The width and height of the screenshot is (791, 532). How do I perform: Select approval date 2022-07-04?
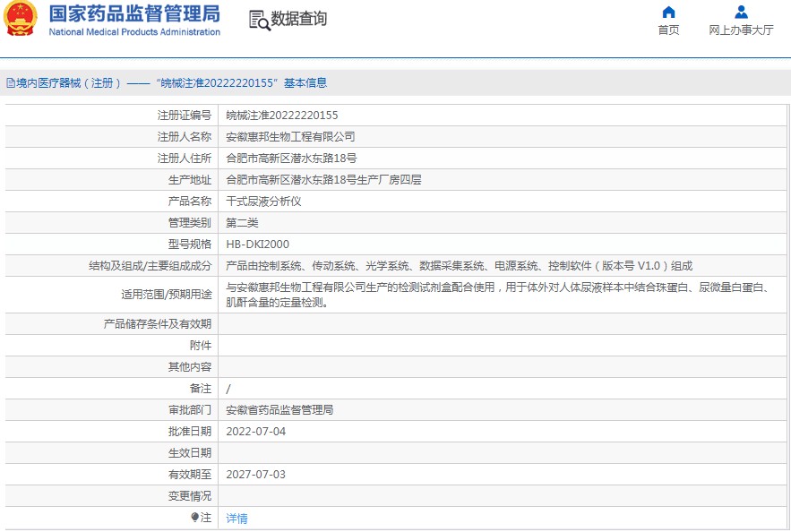pyautogui.click(x=256, y=431)
